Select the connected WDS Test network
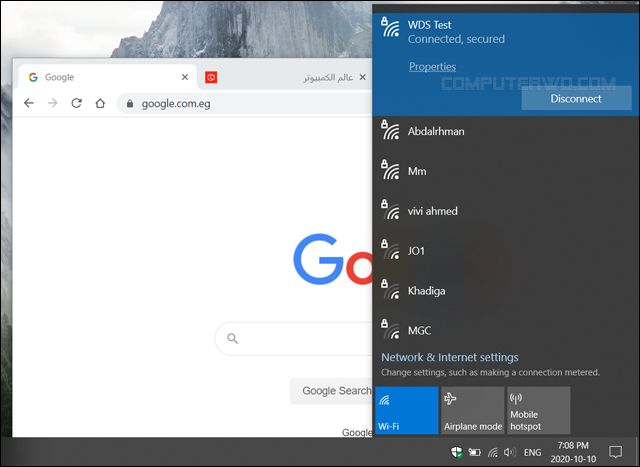The height and width of the screenshot is (467, 640). (506, 64)
